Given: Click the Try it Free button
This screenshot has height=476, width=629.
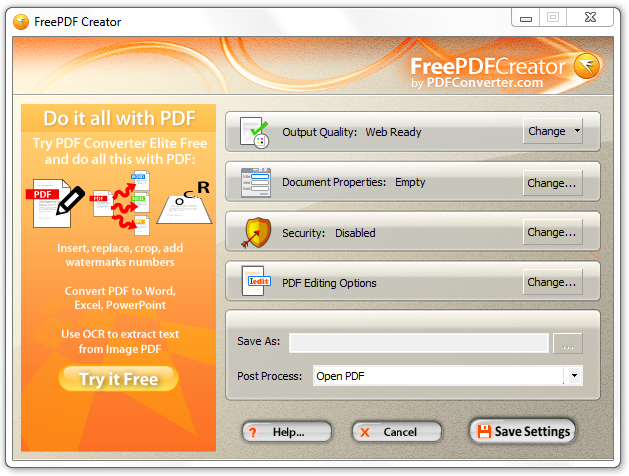Looking at the screenshot, I should 118,379.
